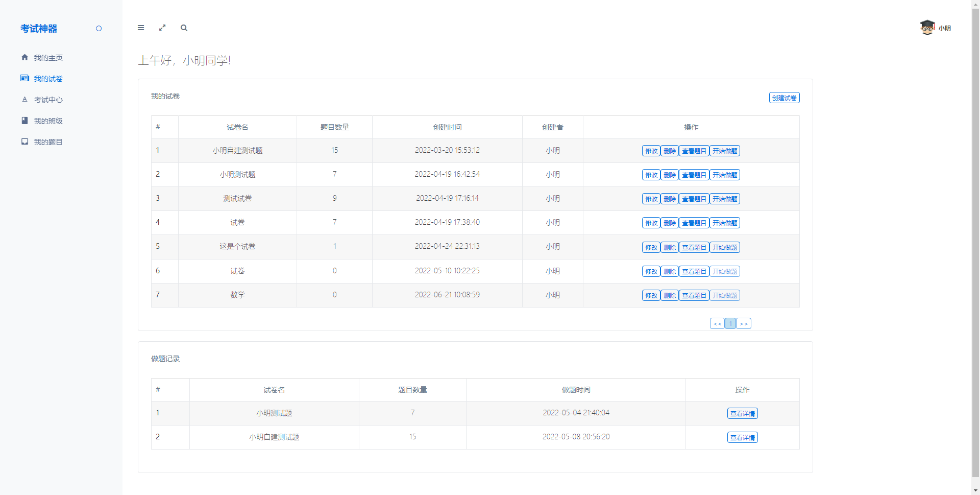Click 查看题目 for 小明自建测试题
This screenshot has height=495, width=980.
point(694,151)
